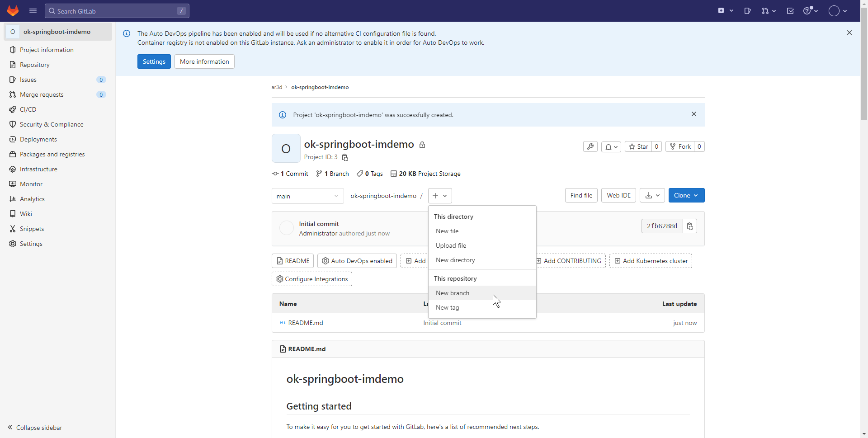
Task: Open the Issues icon in top bar
Action: coord(747,11)
